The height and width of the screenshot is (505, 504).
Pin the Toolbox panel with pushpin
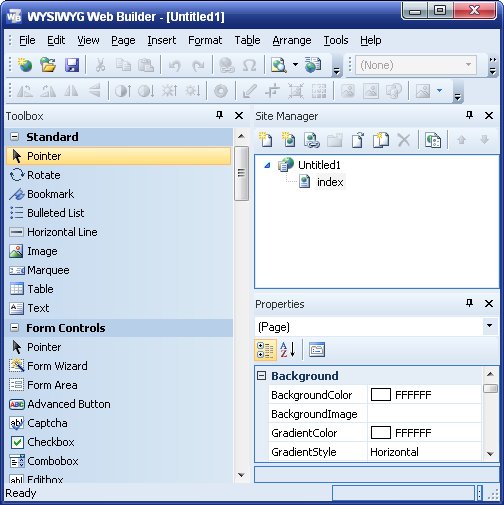[219, 115]
